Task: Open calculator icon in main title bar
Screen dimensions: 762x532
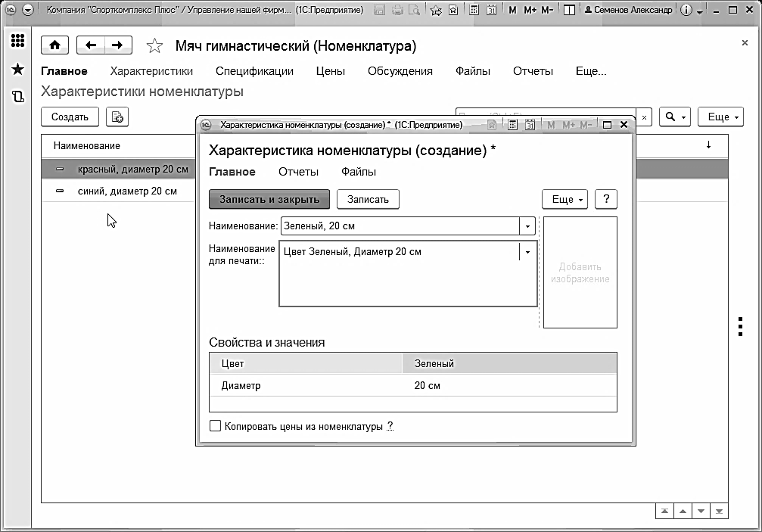Action: tap(474, 10)
